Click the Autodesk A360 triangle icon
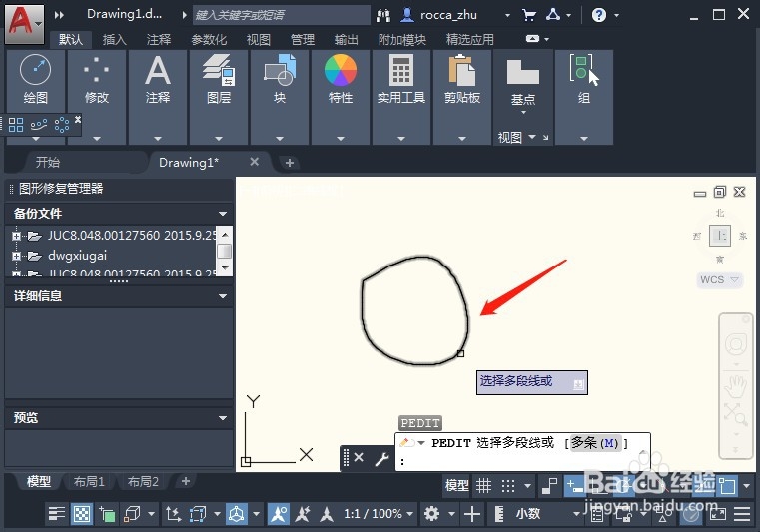760x532 pixels. coord(553,15)
